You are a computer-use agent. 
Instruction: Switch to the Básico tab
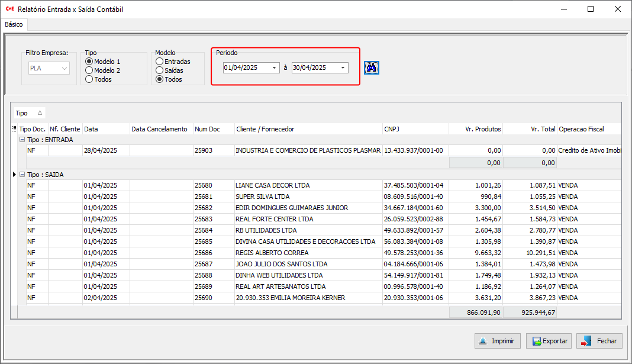[x=14, y=25]
